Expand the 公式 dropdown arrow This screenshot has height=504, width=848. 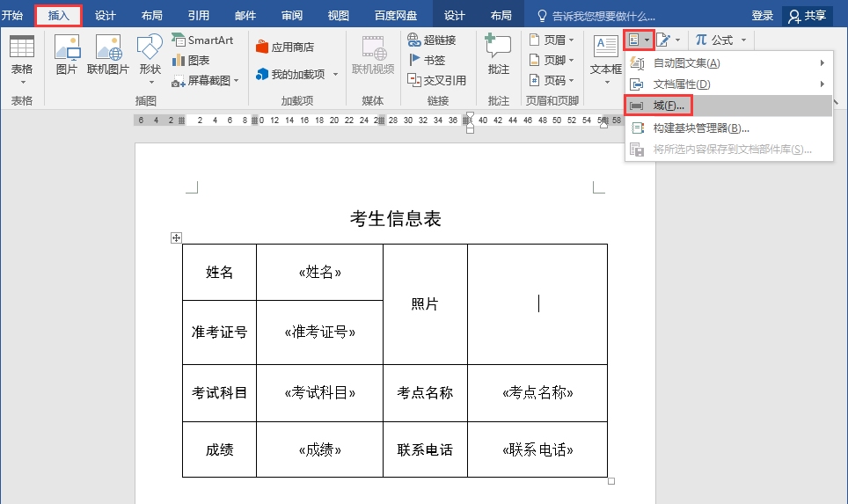(x=743, y=40)
